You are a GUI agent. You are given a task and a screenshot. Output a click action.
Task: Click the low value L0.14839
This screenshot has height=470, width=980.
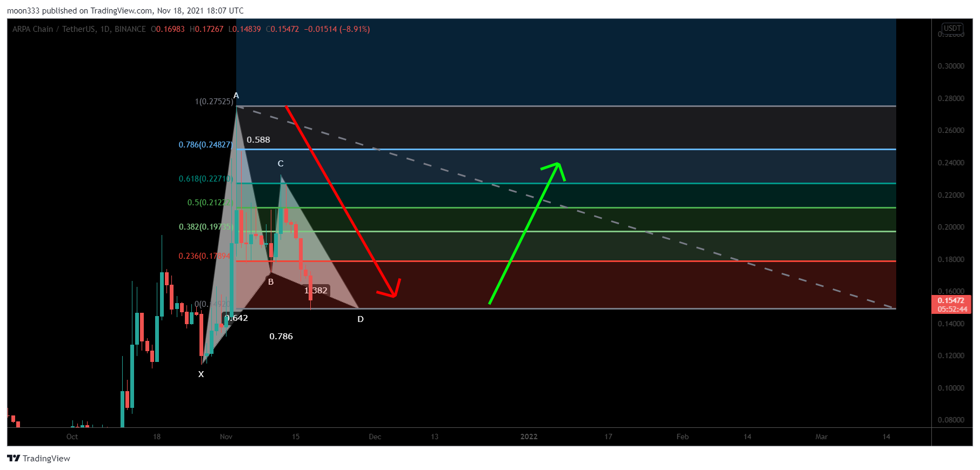pos(244,29)
